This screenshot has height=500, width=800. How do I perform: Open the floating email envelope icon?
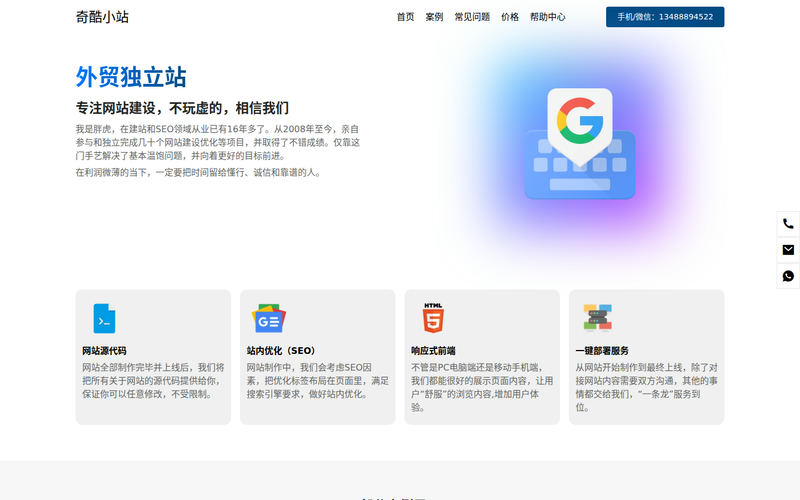[x=788, y=249]
